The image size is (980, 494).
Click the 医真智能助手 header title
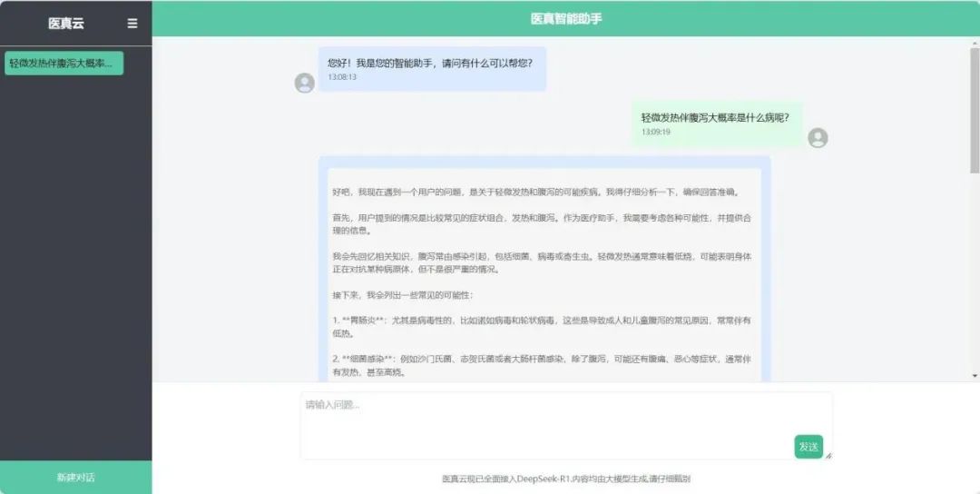point(566,19)
